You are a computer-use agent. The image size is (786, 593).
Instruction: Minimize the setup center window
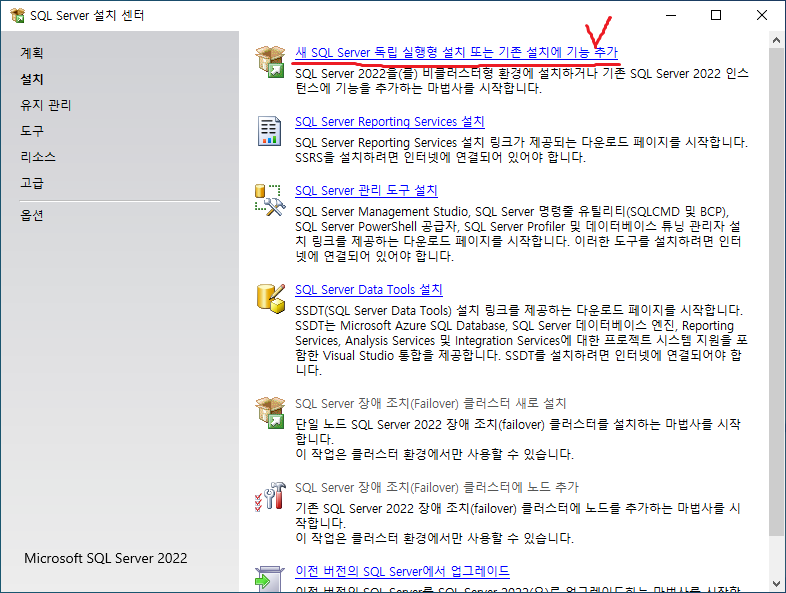click(x=671, y=16)
